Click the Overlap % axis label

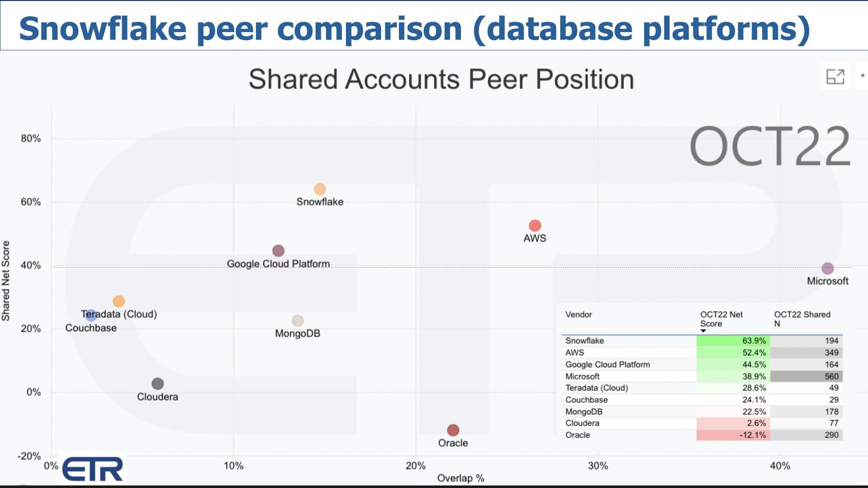(x=460, y=478)
